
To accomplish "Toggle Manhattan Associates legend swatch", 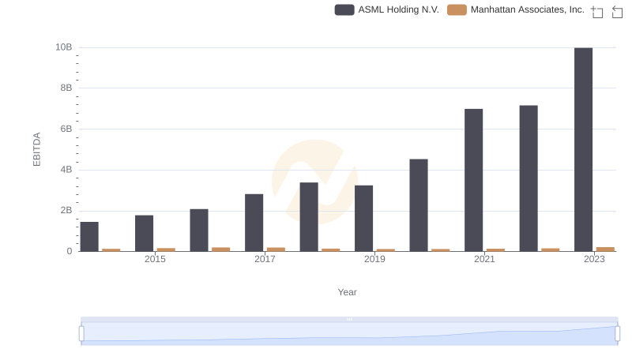I will click(457, 10).
